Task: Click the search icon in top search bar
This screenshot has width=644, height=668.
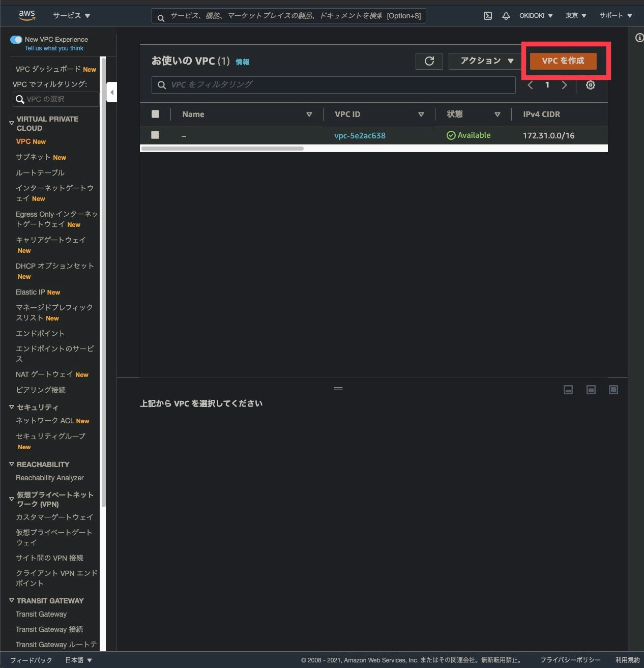Action: point(161,18)
